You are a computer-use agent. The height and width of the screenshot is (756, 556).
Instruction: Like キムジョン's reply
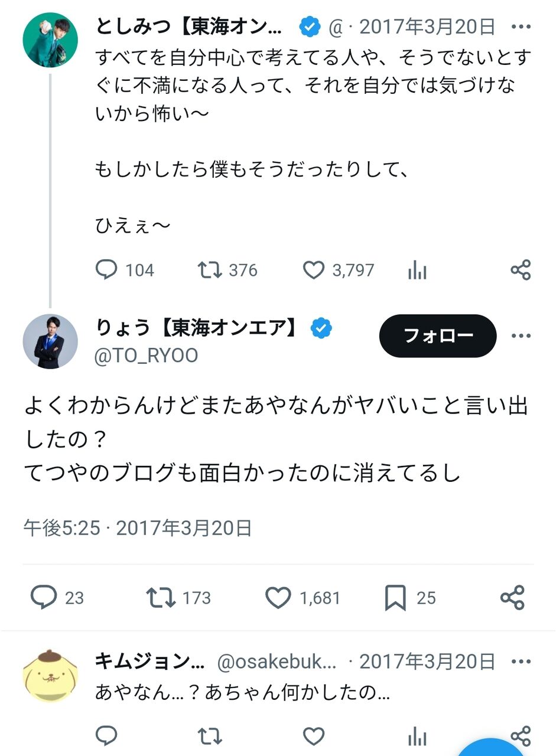(314, 736)
